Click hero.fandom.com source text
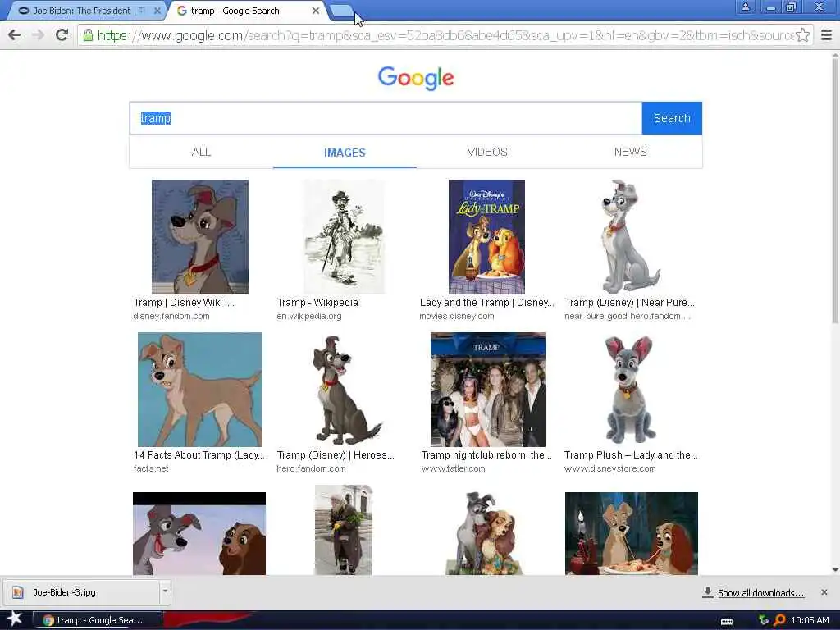840x630 pixels. [x=311, y=468]
